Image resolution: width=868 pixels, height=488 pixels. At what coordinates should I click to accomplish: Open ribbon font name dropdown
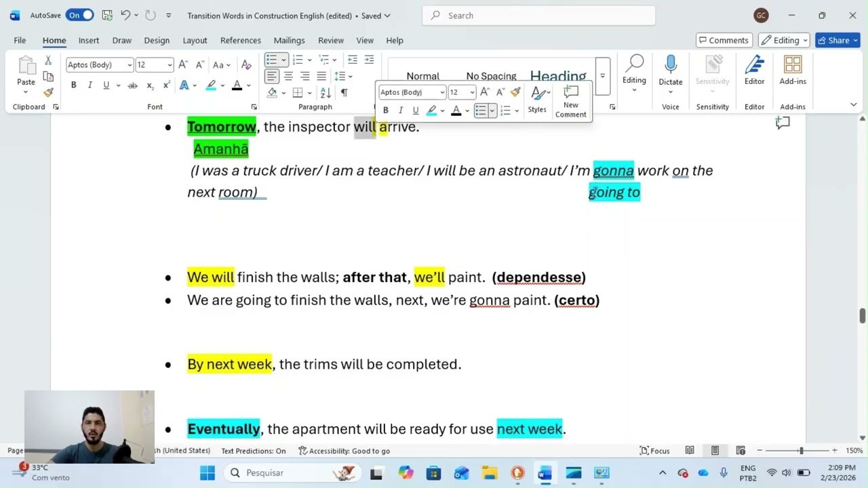click(129, 65)
